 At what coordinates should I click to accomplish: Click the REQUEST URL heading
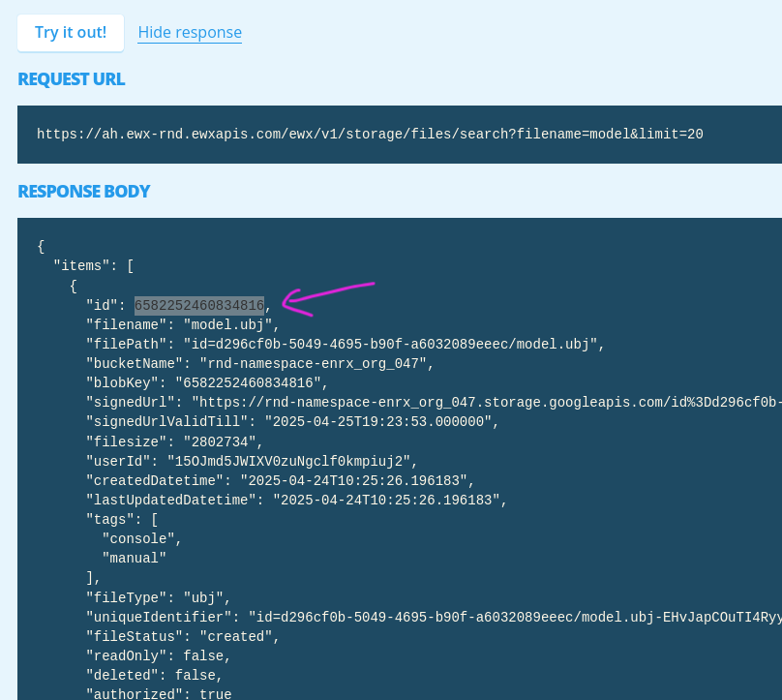point(72,79)
